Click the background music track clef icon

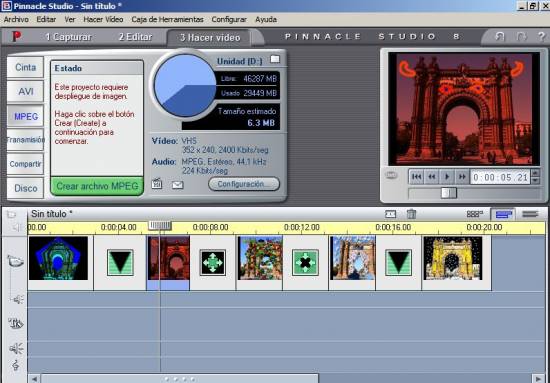16,365
